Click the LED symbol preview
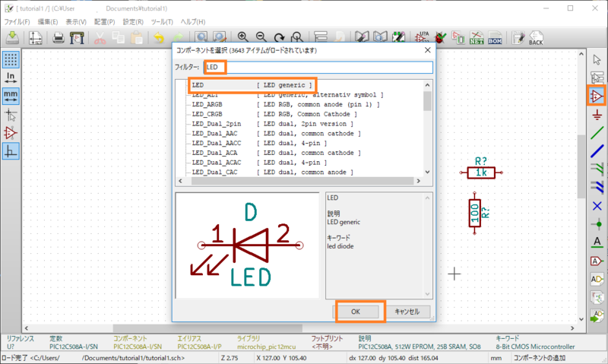Screen dimensions: 608x364 248,245
